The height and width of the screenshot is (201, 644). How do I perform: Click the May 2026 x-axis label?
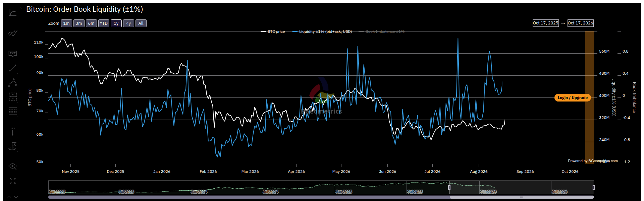[341, 172]
